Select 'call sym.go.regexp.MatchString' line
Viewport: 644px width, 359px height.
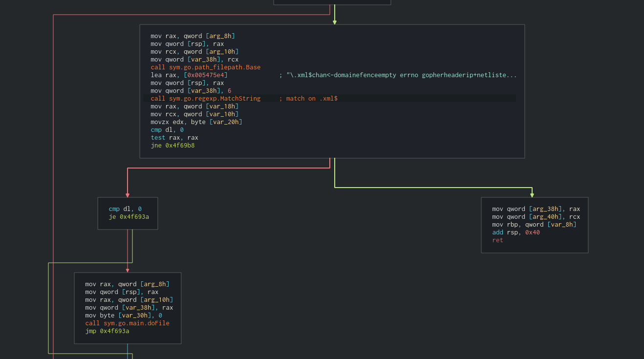coord(206,99)
